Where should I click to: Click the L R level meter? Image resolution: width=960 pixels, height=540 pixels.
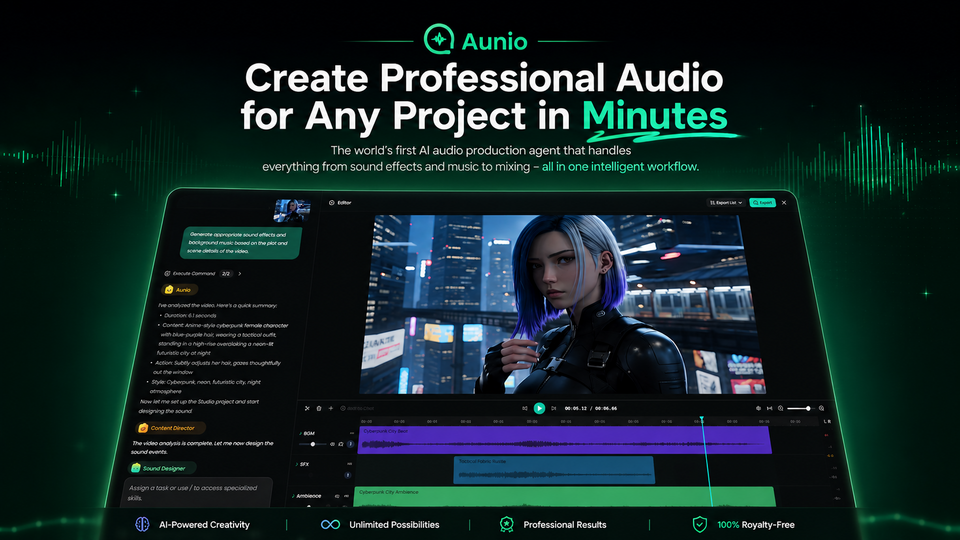tap(827, 421)
